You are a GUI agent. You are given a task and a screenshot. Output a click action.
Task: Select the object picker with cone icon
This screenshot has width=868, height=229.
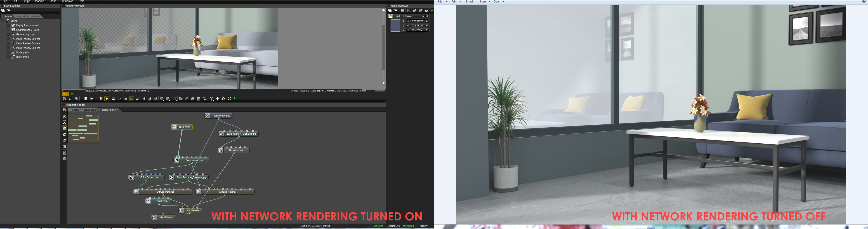[x=137, y=99]
